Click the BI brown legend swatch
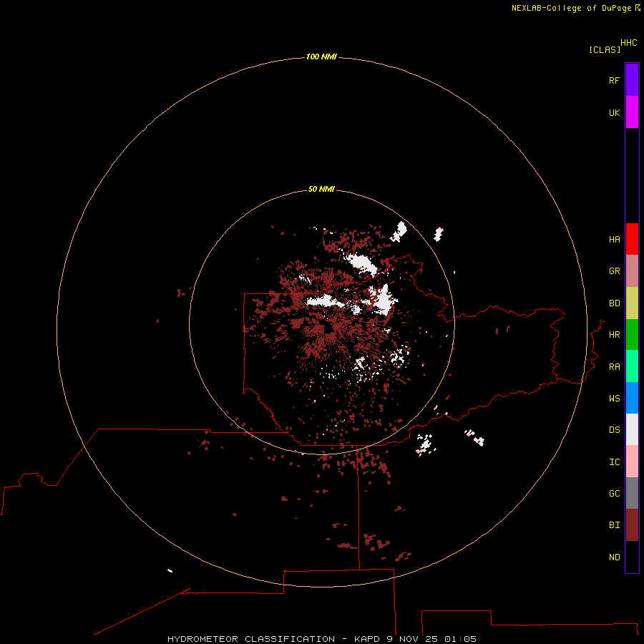This screenshot has width=644, height=644. coord(632,525)
